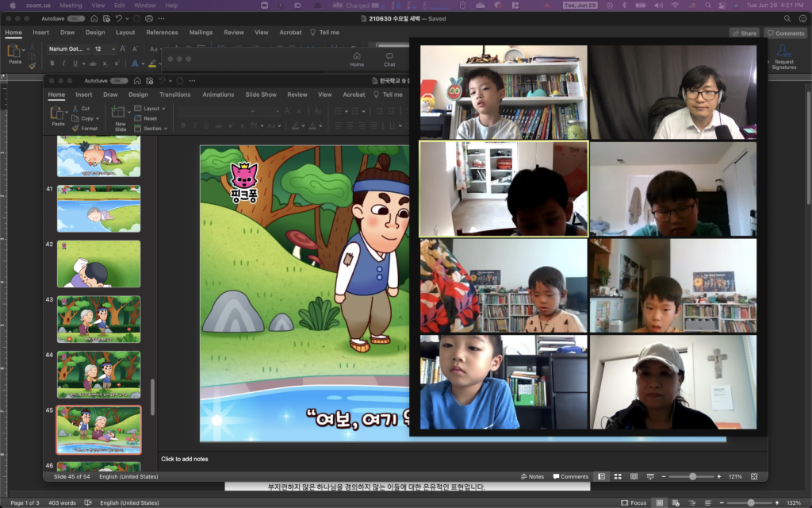Click PowerPoint Paste clipboard icon

coord(58,113)
